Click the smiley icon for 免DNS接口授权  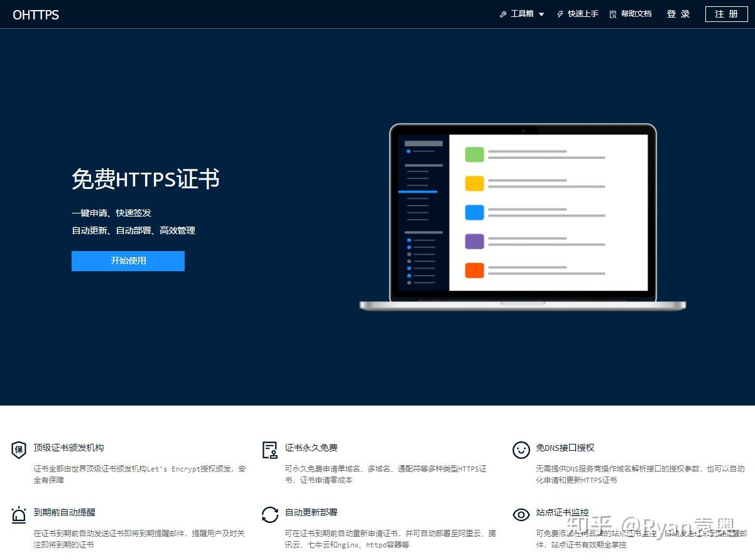pos(521,450)
